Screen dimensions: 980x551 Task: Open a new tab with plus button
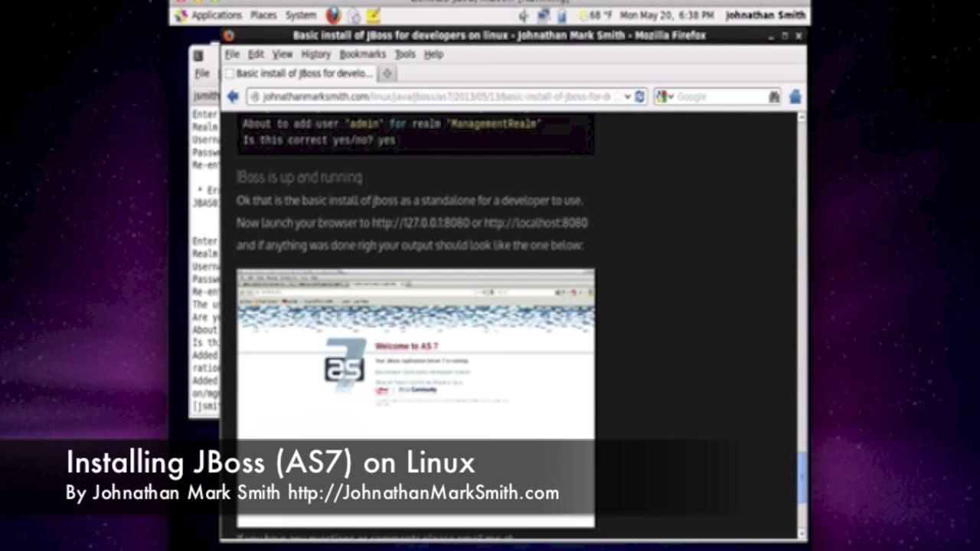[387, 73]
